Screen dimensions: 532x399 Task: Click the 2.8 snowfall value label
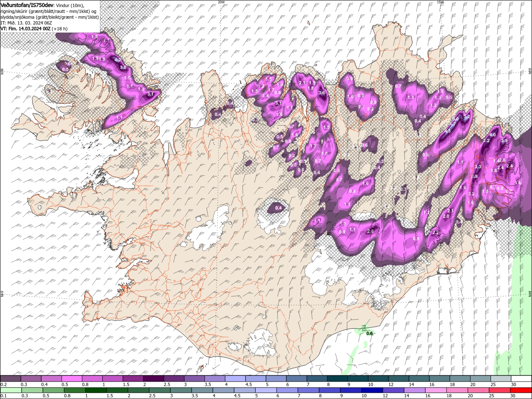371,231
